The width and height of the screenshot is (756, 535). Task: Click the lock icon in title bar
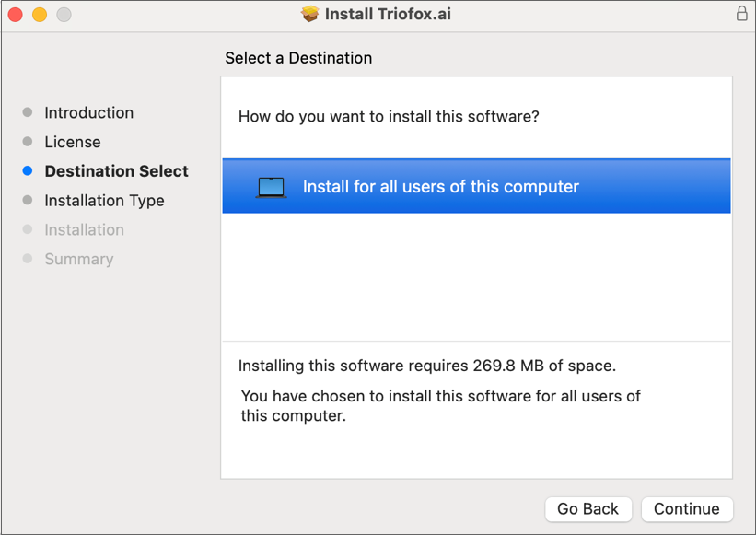[x=741, y=14]
